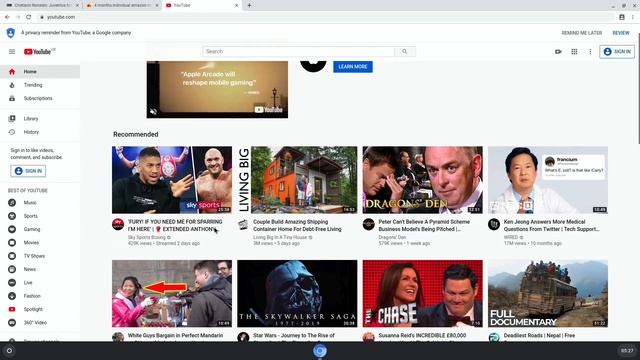Image resolution: width=640 pixels, height=360 pixels.
Task: Open the Dragons' Den video thumbnail
Action: click(x=422, y=180)
